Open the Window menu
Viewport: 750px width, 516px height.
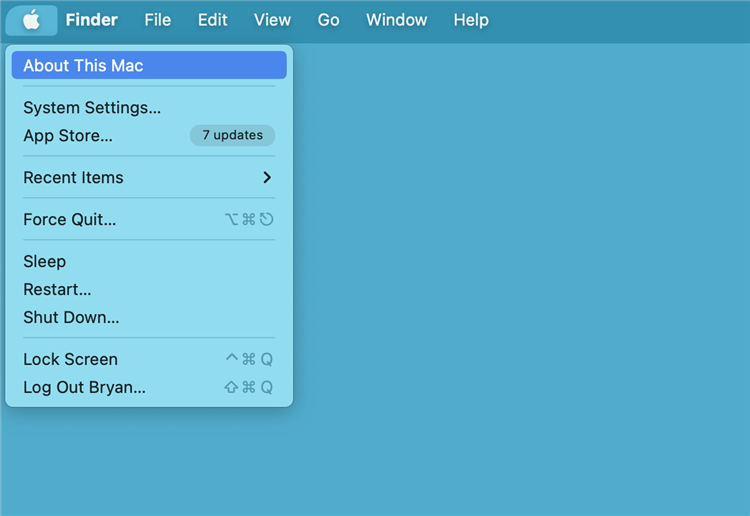point(397,20)
